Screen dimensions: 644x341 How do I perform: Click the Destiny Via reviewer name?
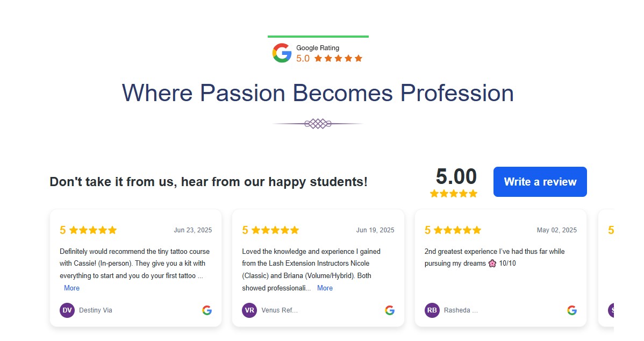(96, 310)
